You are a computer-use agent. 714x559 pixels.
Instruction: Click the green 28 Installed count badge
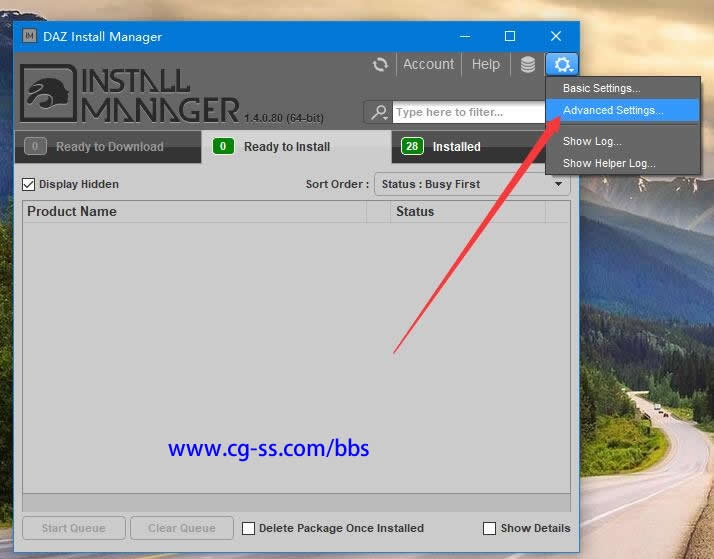tap(411, 147)
